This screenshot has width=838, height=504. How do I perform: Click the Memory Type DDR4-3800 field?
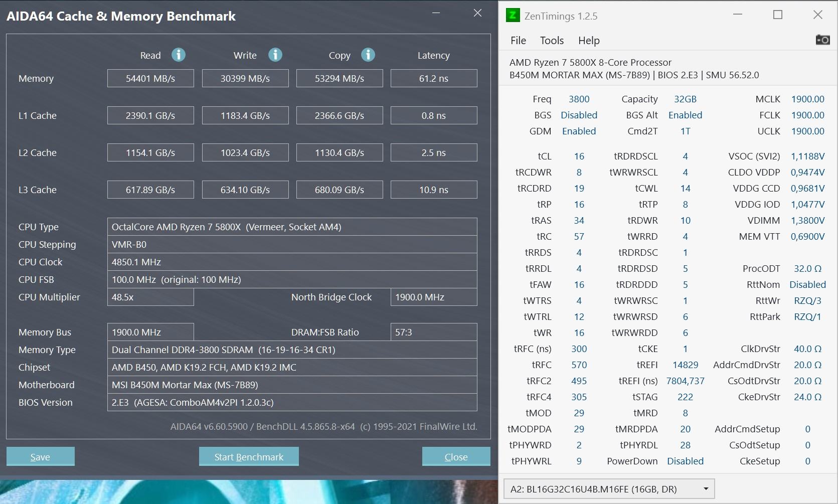click(x=292, y=350)
